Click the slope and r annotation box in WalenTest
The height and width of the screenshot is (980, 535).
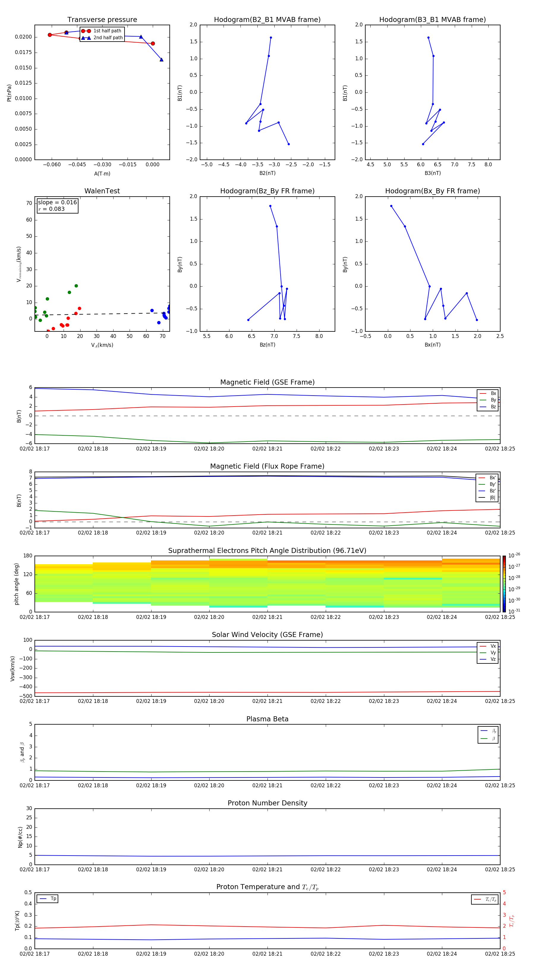pyautogui.click(x=57, y=206)
